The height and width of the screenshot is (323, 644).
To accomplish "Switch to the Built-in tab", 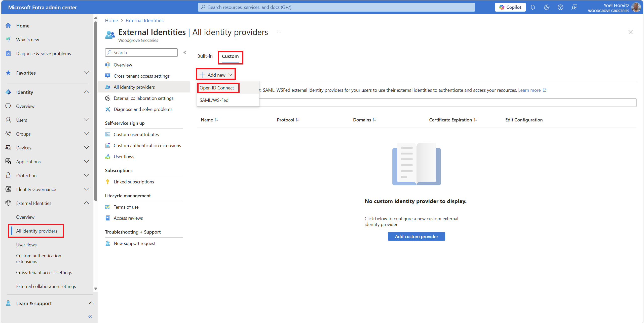I will [205, 56].
